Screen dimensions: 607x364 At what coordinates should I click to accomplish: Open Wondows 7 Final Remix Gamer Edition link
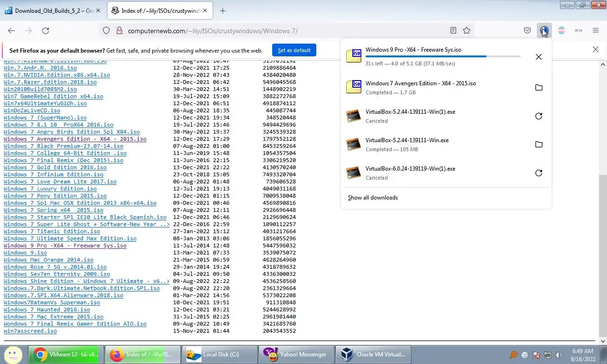75,324
